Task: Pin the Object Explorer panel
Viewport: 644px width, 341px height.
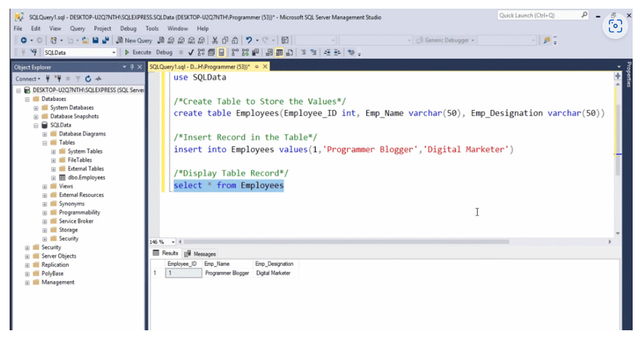Action: coord(132,67)
